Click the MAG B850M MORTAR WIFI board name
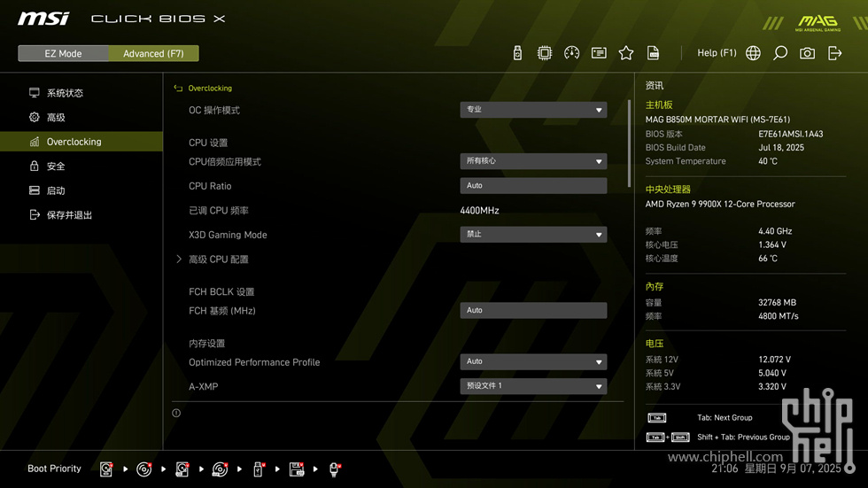Viewport: 868px width, 488px height. click(x=717, y=120)
